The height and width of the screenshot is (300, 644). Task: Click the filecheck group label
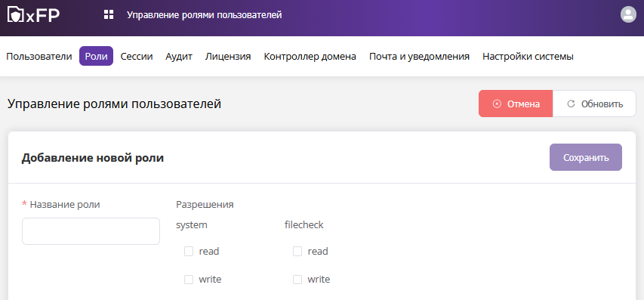(x=304, y=225)
